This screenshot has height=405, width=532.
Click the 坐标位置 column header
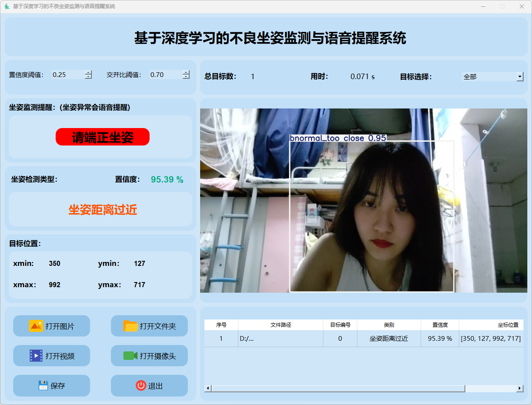(x=492, y=325)
